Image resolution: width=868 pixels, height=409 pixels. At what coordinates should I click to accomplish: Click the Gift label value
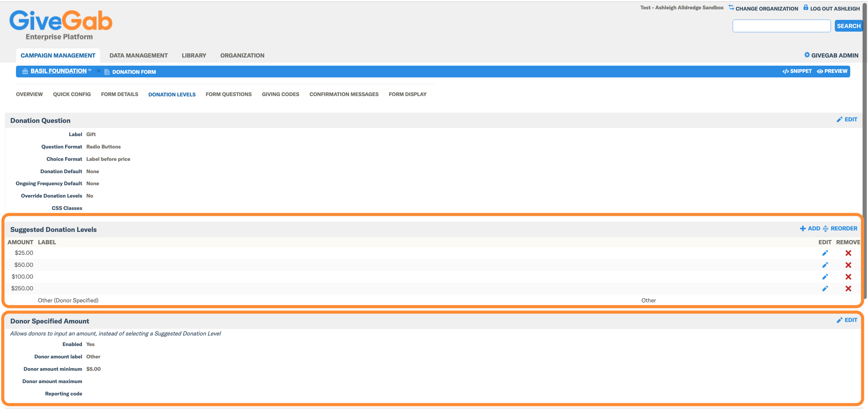pyautogui.click(x=91, y=134)
